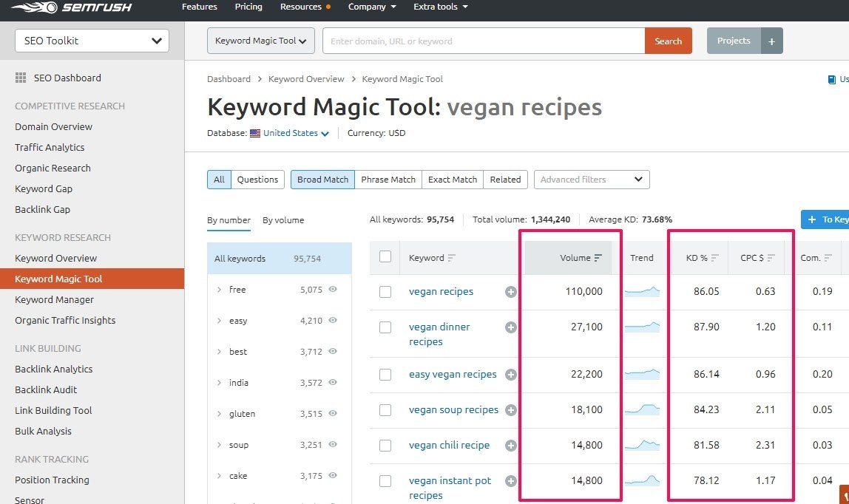Expand the Extra tools menu
The height and width of the screenshot is (504, 849).
[x=441, y=7]
